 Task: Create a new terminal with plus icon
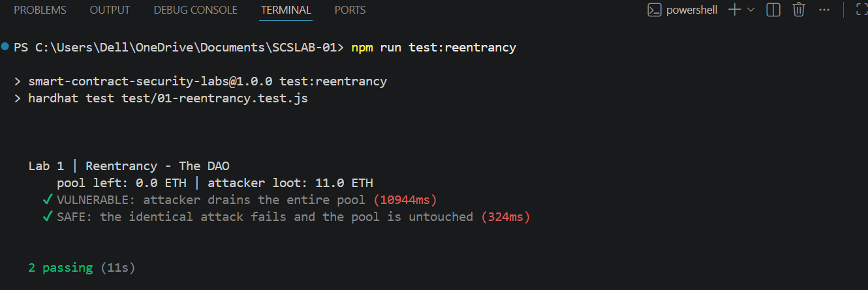coord(734,10)
